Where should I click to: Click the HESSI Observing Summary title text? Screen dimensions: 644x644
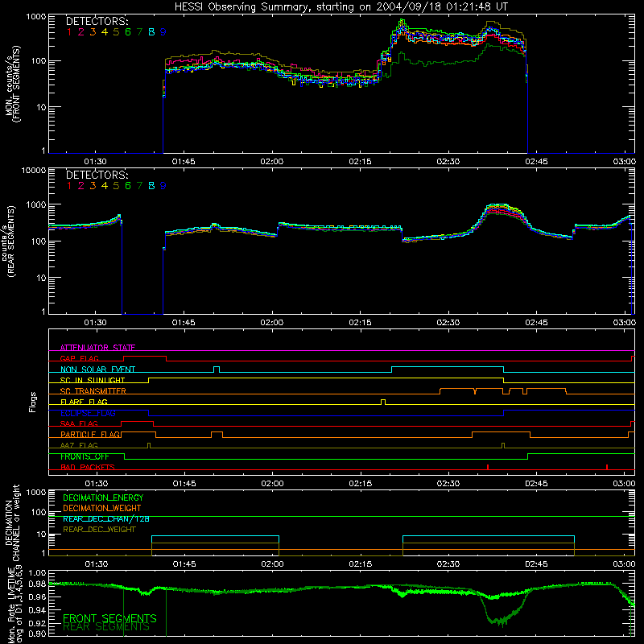pos(341,7)
